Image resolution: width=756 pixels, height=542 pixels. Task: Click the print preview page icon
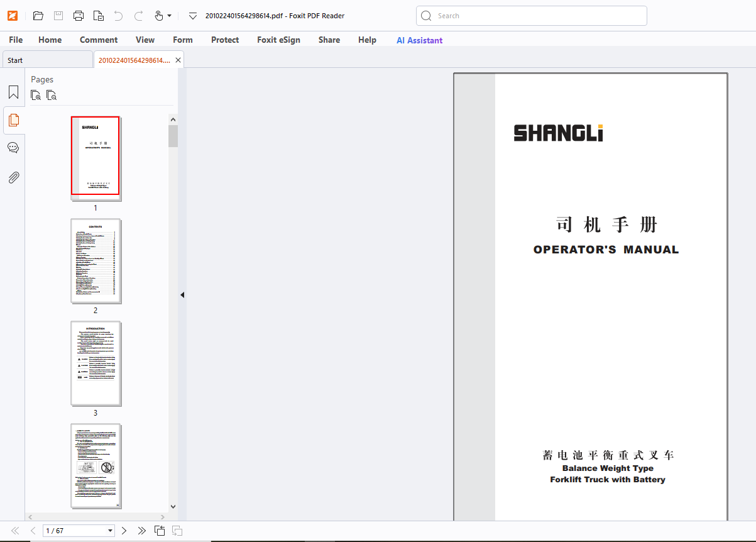99,16
